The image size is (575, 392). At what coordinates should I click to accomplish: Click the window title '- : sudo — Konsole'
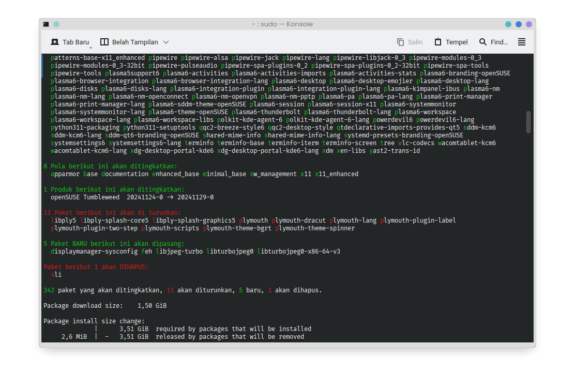coord(282,24)
